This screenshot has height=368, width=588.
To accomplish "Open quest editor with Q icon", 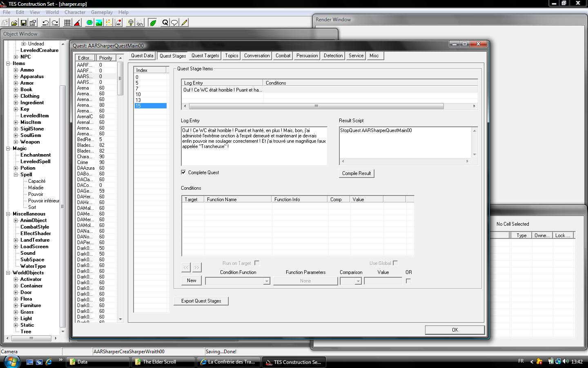I will point(165,23).
